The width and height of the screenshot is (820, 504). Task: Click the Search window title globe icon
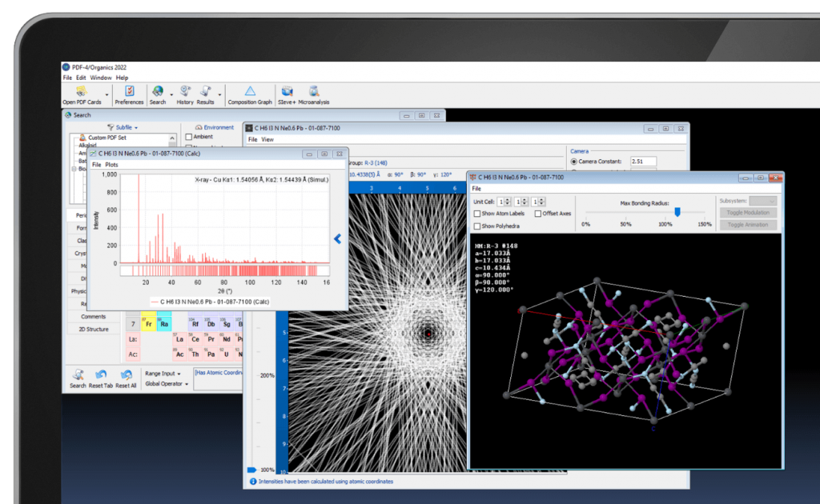click(68, 115)
